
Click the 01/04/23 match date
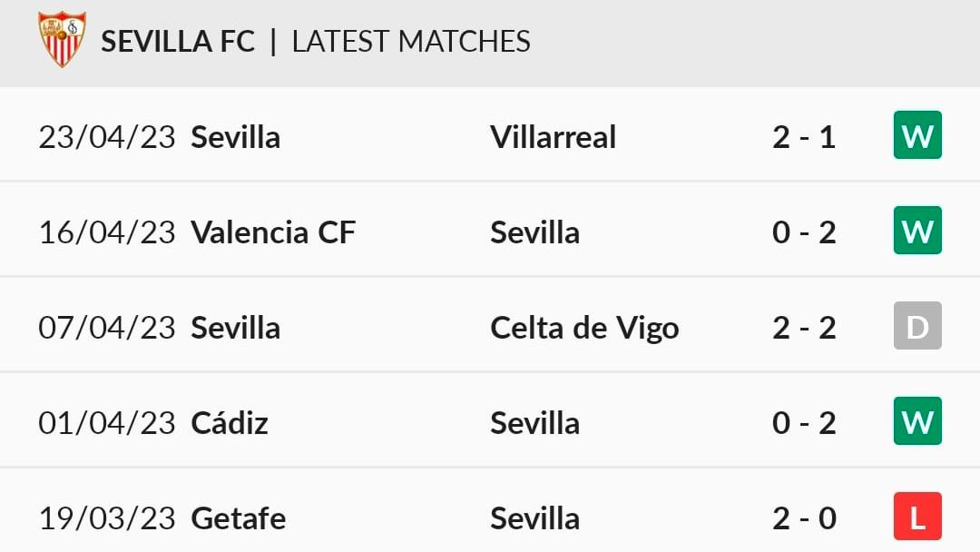point(107,423)
